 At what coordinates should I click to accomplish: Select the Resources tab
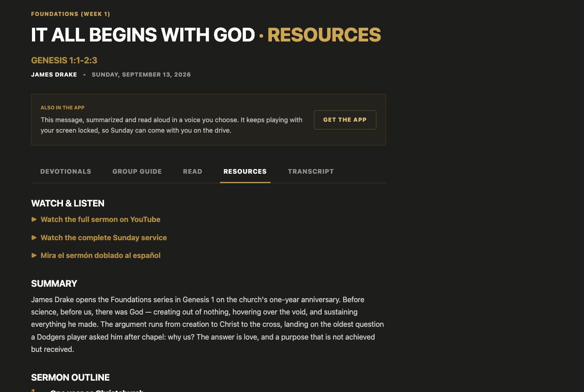point(245,171)
